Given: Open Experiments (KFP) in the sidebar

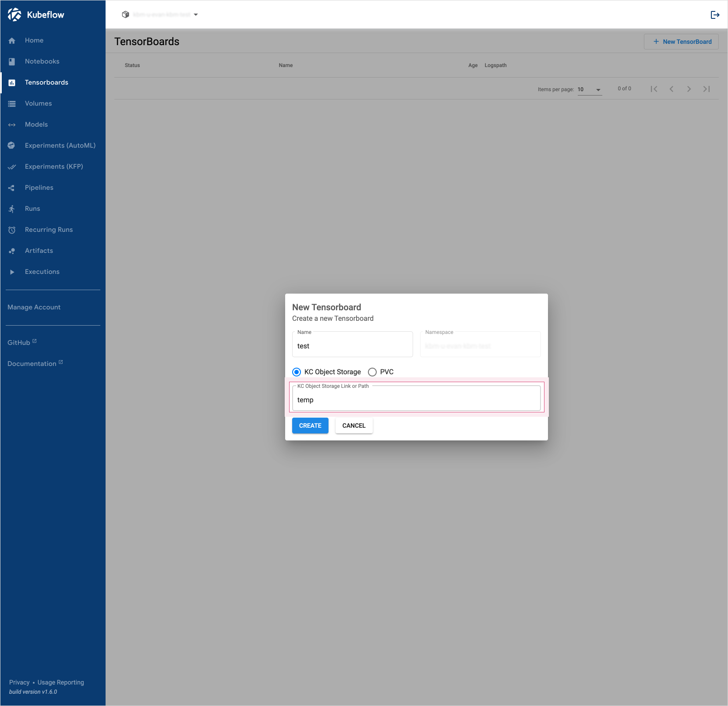Looking at the screenshot, I should [53, 167].
